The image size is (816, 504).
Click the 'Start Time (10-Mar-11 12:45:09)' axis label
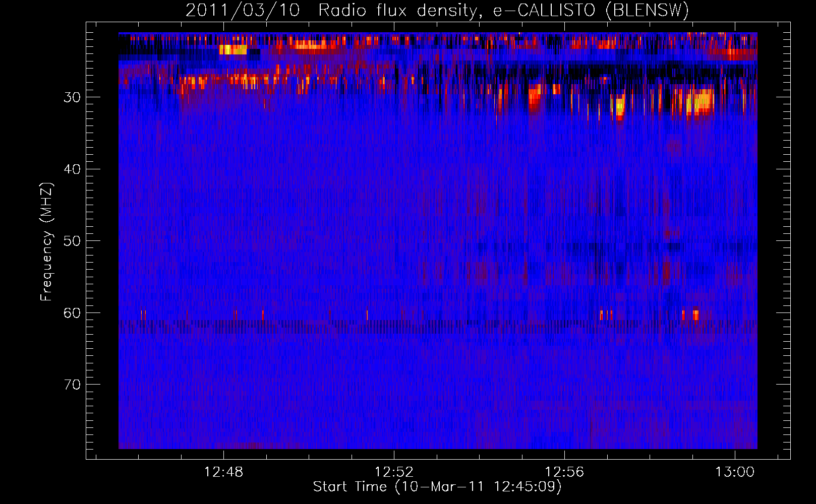(437, 487)
